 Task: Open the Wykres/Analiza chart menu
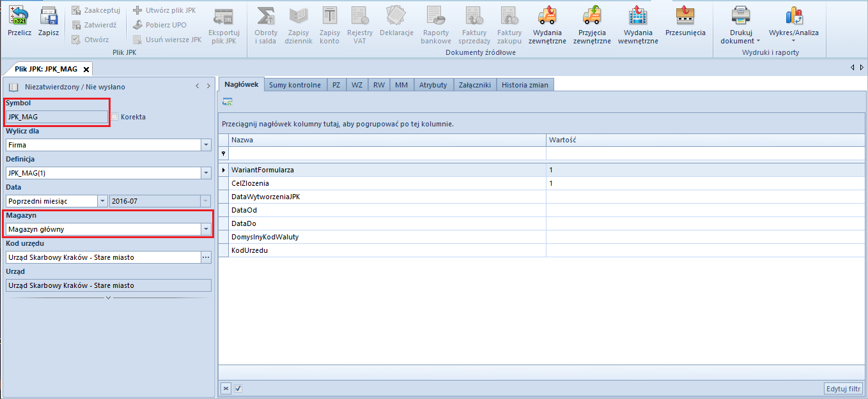pos(793,26)
